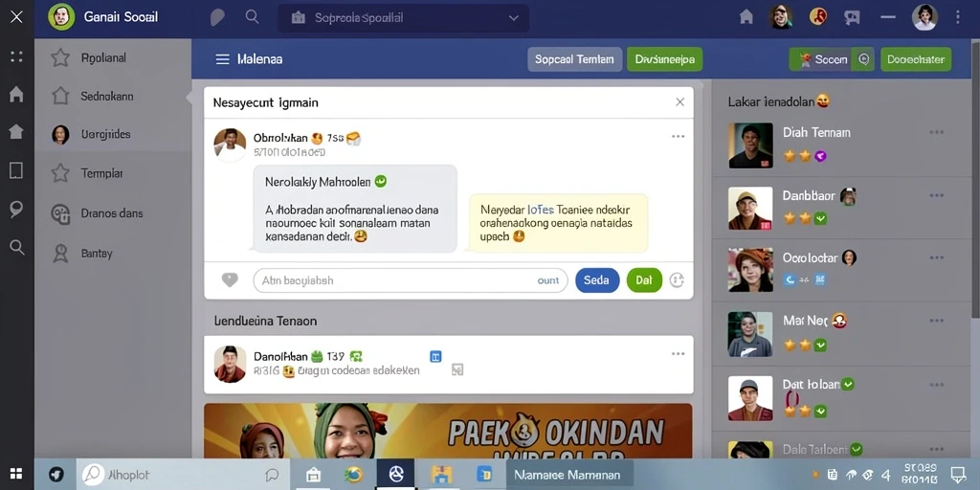Click the user avatar at top right
The width and height of the screenshot is (980, 490).
(x=924, y=17)
